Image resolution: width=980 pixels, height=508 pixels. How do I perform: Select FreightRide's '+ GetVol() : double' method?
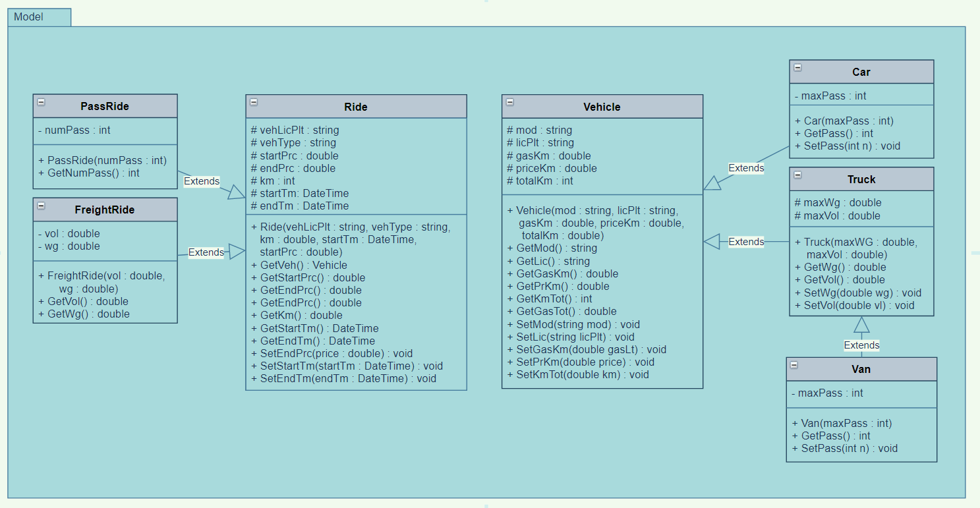point(84,301)
